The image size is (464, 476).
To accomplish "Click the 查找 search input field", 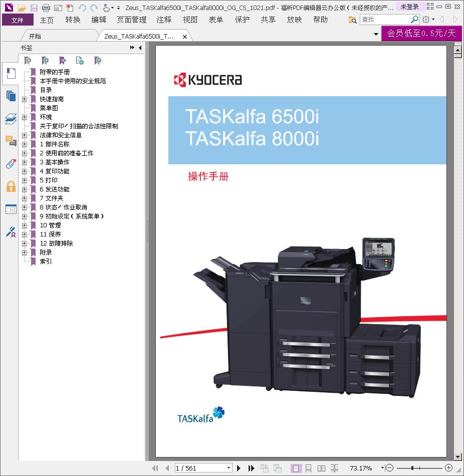I will (386, 20).
